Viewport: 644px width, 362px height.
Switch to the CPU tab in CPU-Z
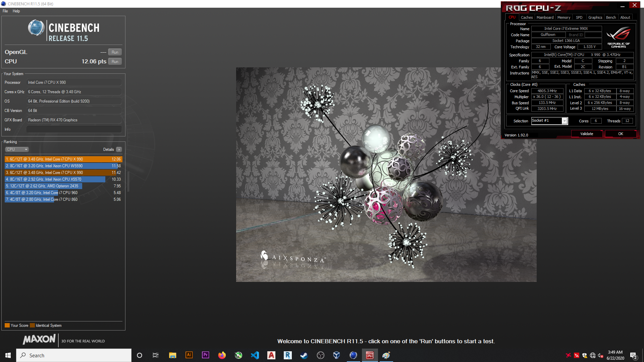[x=512, y=17]
